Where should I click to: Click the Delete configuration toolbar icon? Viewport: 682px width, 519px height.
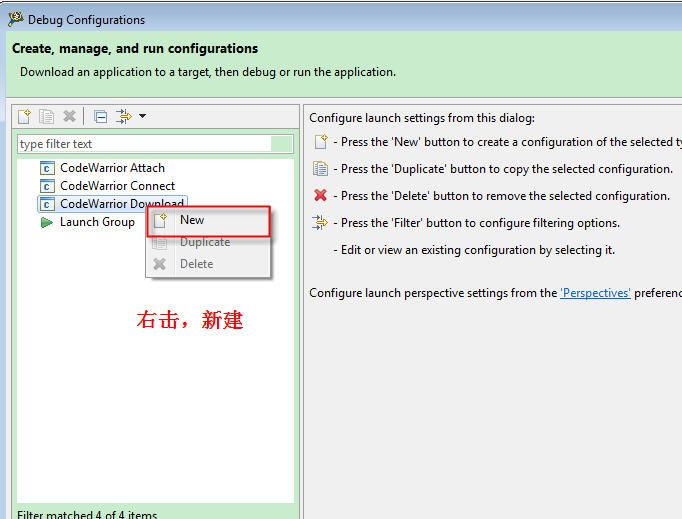click(69, 116)
